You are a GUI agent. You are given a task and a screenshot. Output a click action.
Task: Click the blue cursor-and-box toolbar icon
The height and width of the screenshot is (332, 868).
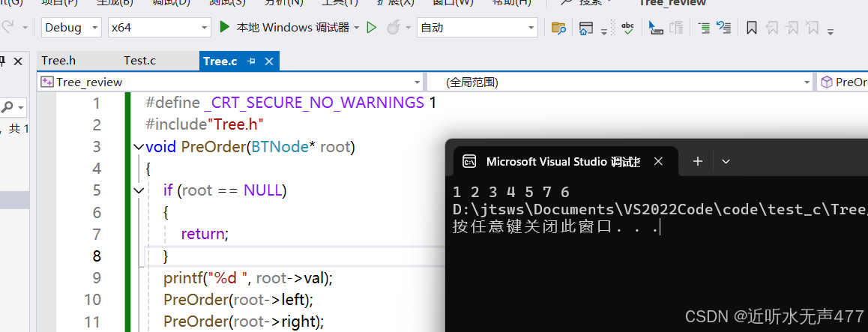[655, 28]
